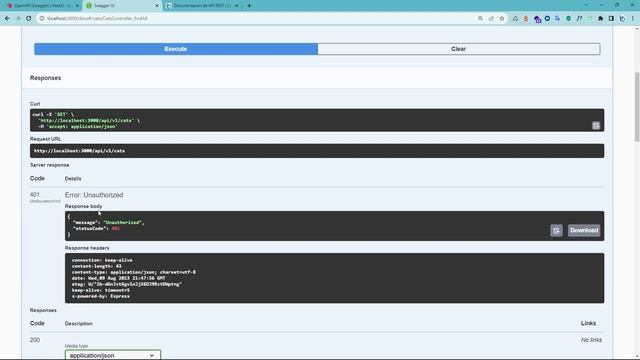Click the 'Error: Unauthorized' details text
This screenshot has width=640, height=360.
pyautogui.click(x=94, y=195)
